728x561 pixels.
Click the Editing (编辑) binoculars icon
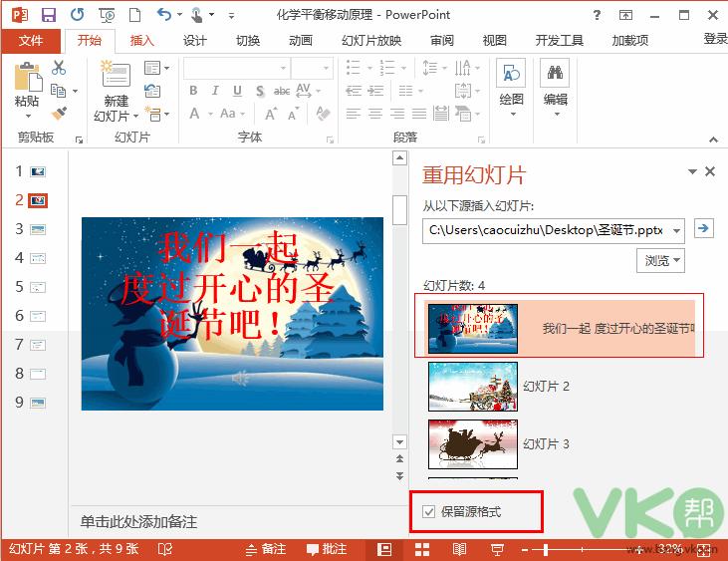(555, 73)
